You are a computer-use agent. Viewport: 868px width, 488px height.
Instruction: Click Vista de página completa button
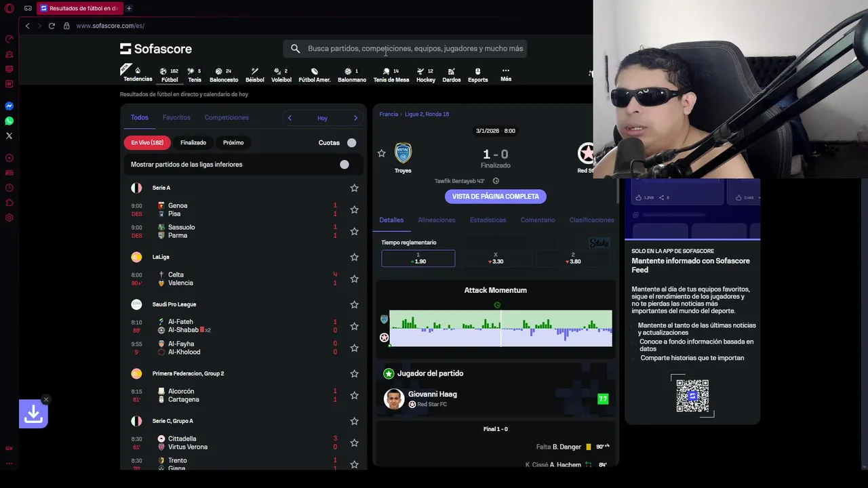(496, 197)
